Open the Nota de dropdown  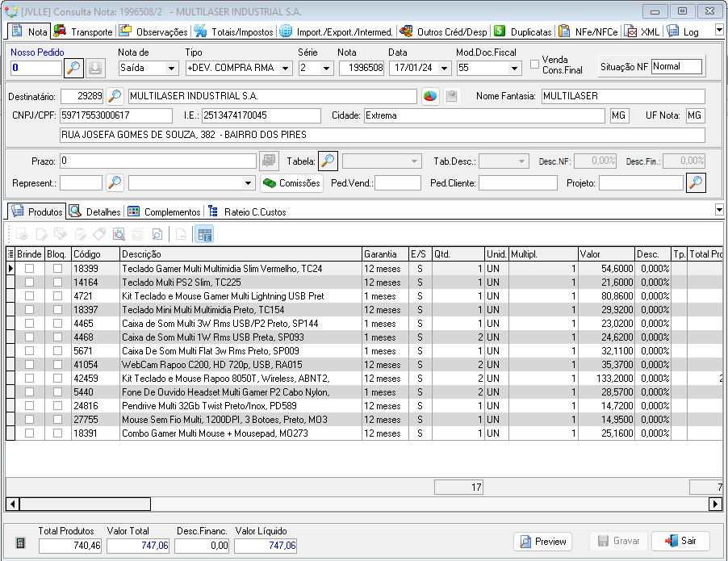tap(171, 69)
